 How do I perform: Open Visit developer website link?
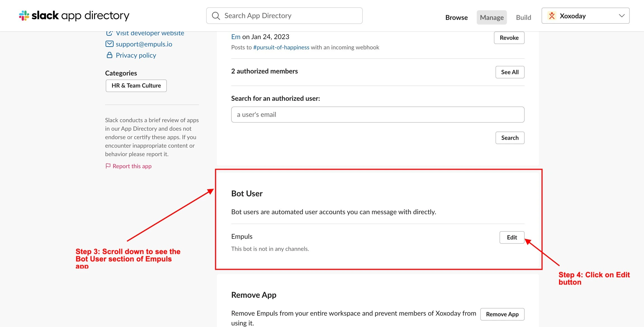[150, 33]
